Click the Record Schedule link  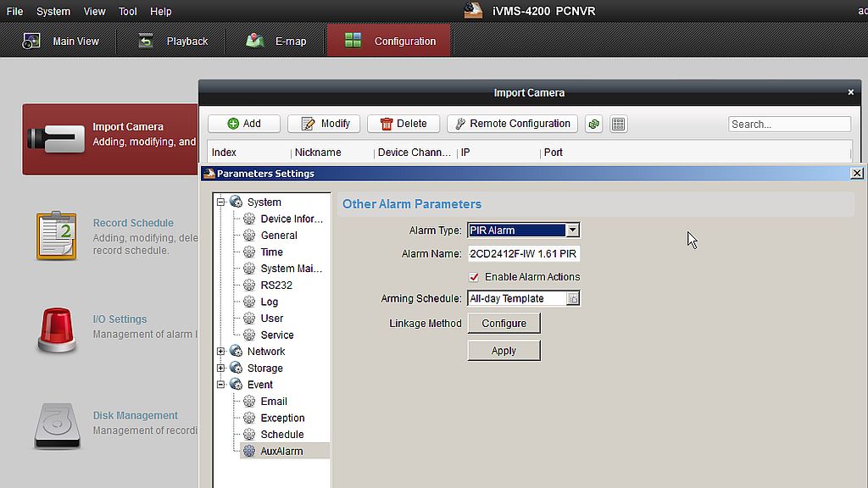(x=133, y=223)
